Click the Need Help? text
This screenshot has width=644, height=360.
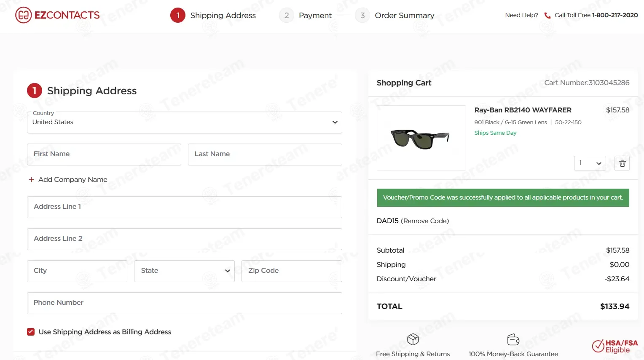[521, 15]
